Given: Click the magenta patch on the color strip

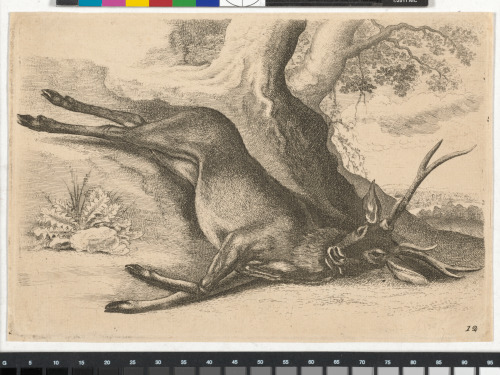Looking at the screenshot, I should pos(114,3).
